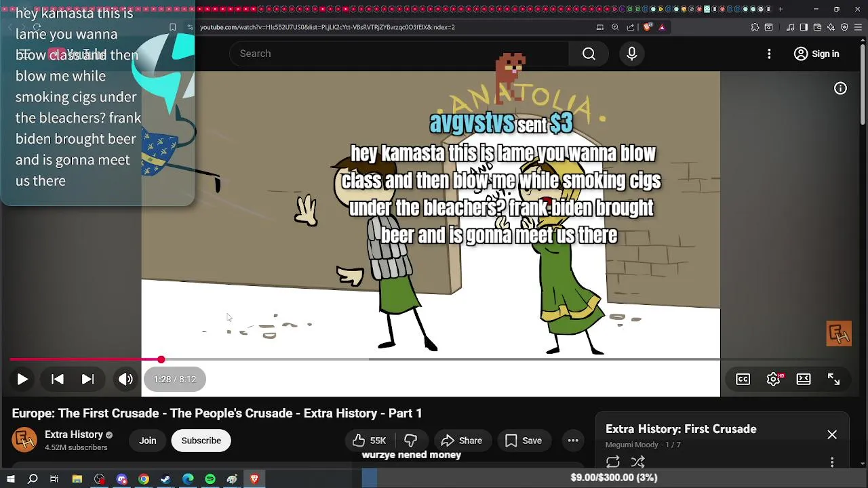Activate voice search microphone icon
868x488 pixels.
(x=632, y=54)
